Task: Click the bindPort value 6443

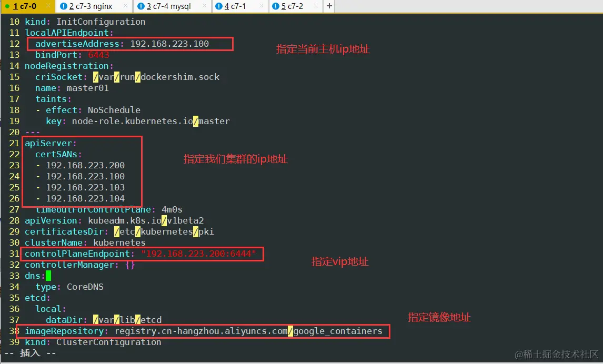Action: pos(99,55)
